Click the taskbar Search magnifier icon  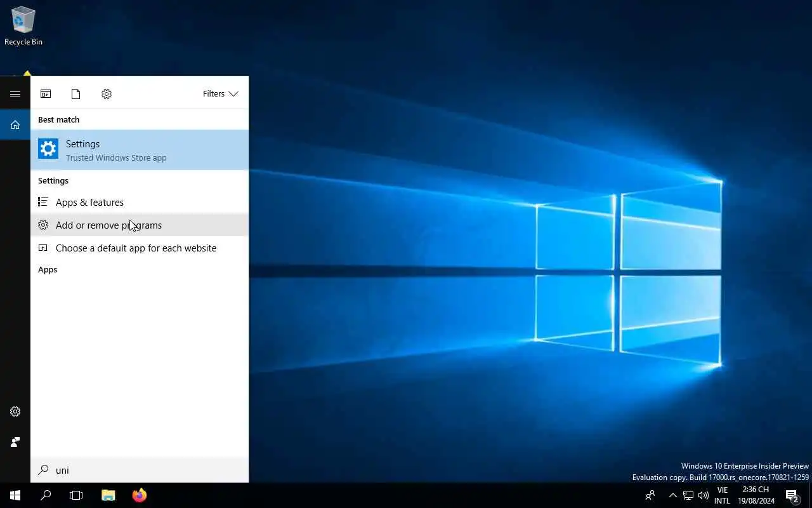click(x=46, y=495)
